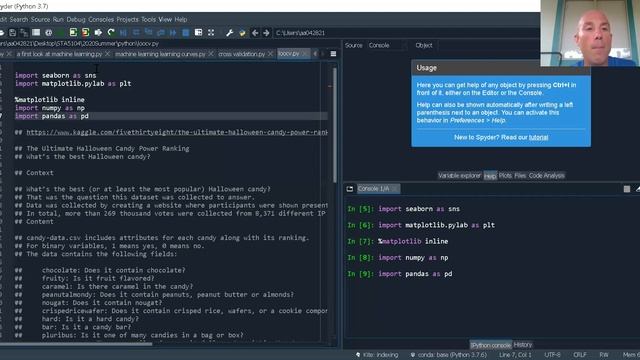The image size is (640, 360).
Task: Open Preferences wrench icon
Action: pyautogui.click(x=229, y=33)
